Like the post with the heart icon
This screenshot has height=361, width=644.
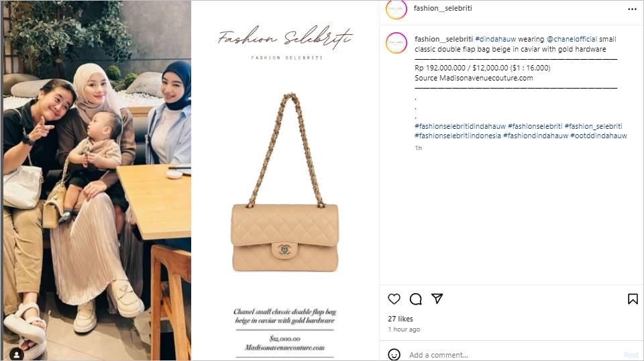click(394, 299)
